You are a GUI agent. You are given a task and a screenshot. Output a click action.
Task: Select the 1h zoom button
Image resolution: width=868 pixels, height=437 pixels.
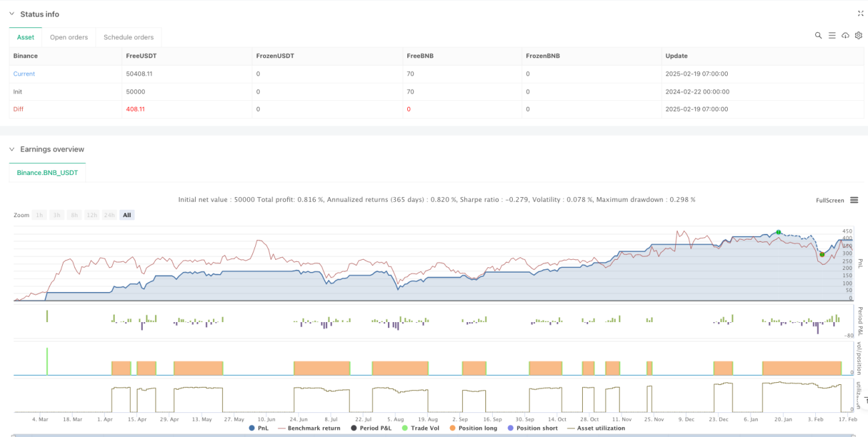pyautogui.click(x=40, y=215)
